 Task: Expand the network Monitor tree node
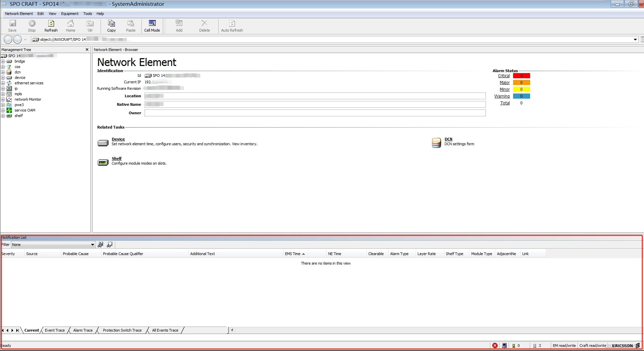click(3, 100)
